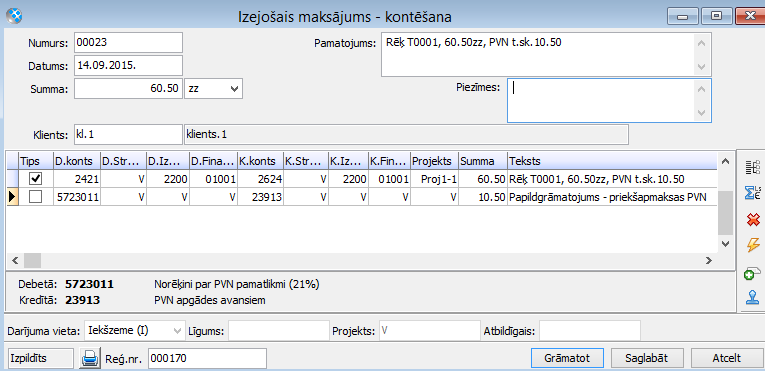The image size is (765, 371).
Task: Click the table vertical scrollbar up arrow
Action: [725, 161]
